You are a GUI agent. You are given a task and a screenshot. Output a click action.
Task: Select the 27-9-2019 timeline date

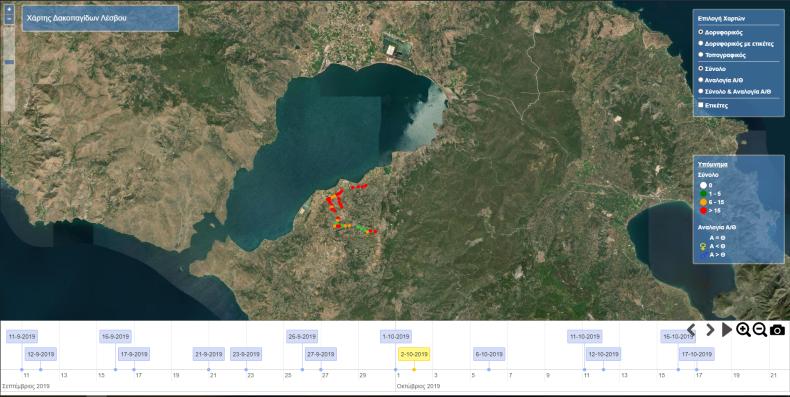[x=321, y=354]
